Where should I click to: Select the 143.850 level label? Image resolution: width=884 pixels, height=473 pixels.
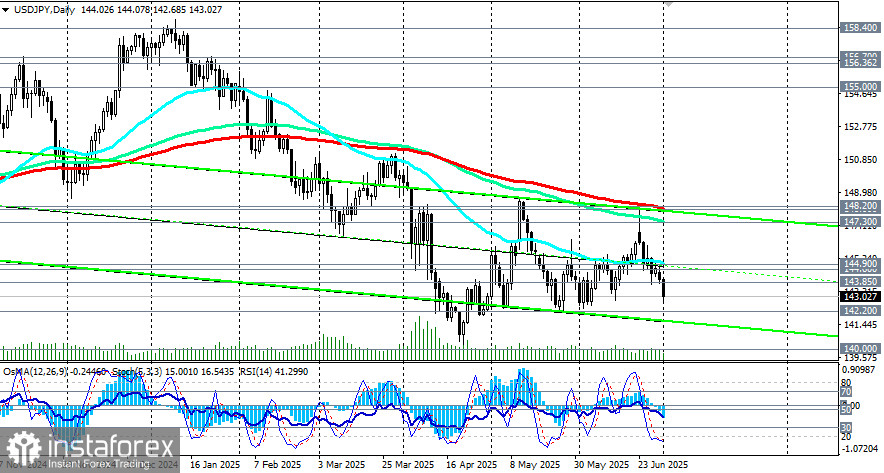[859, 281]
